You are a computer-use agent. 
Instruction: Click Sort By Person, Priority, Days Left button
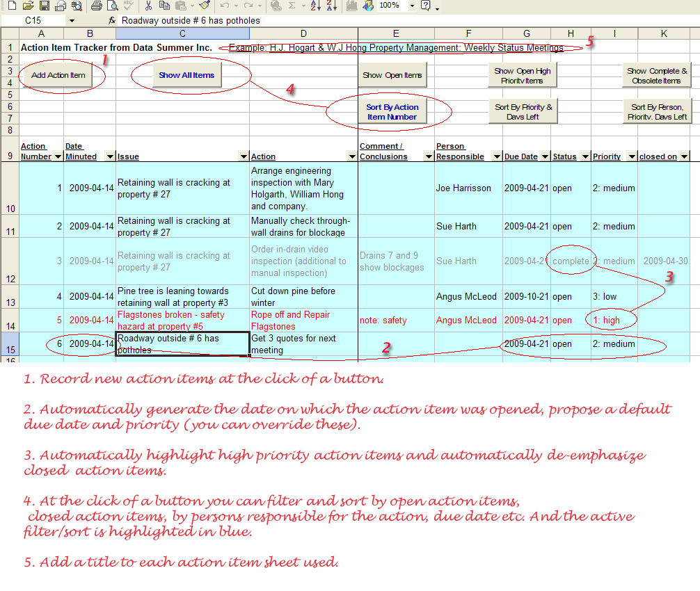tap(657, 111)
